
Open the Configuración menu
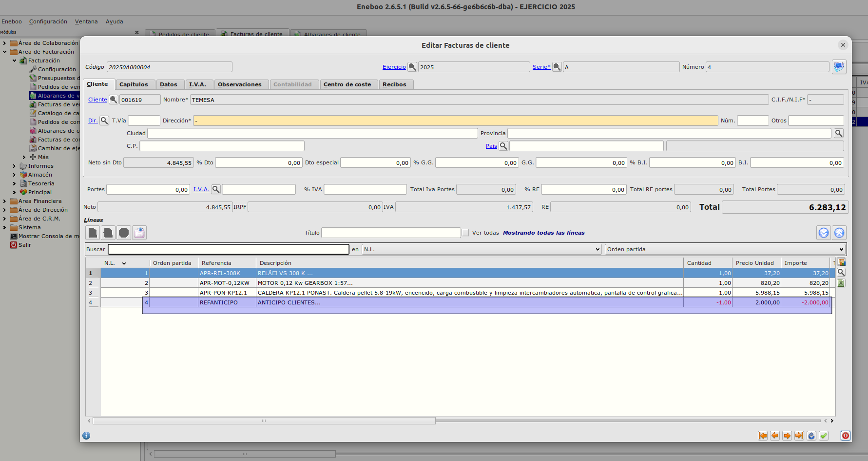click(48, 21)
